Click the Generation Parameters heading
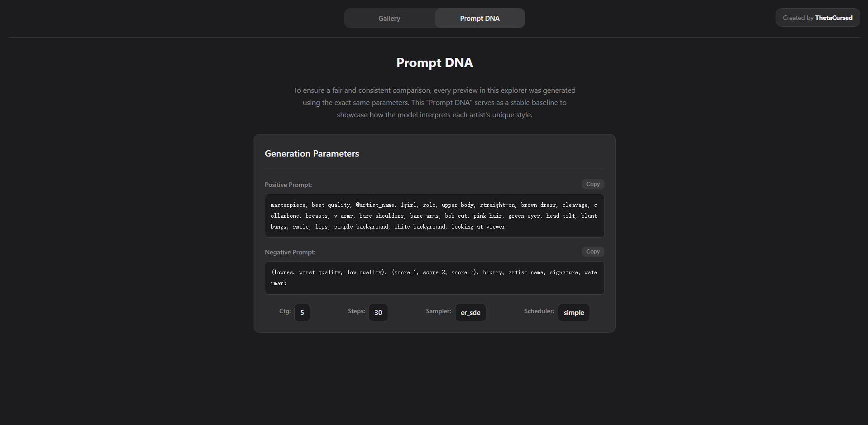Screen dimensions: 868x425 [312, 153]
